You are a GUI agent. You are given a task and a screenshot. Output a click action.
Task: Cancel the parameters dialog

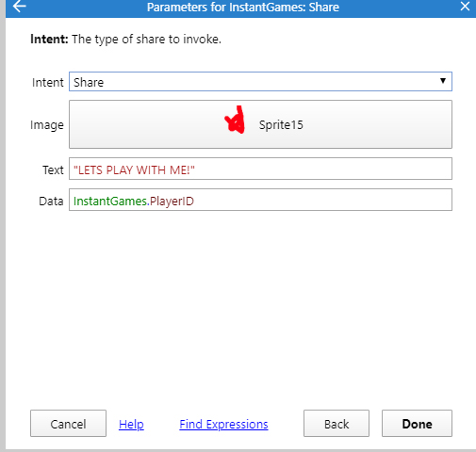68,424
